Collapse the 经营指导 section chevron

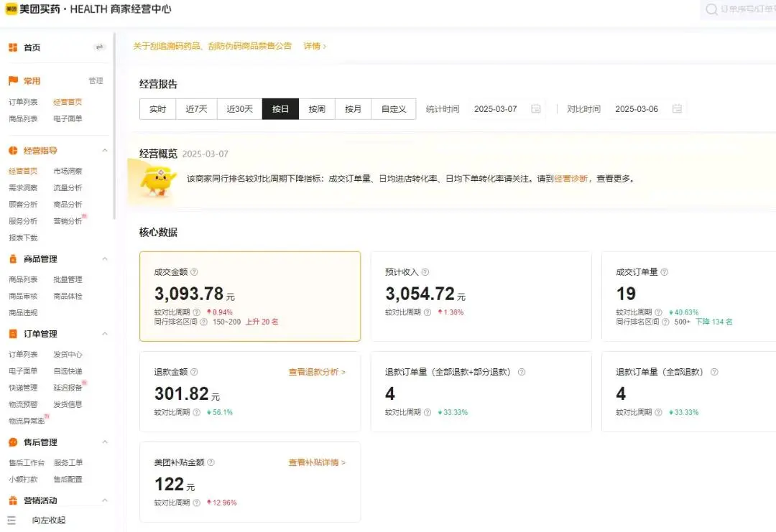click(x=105, y=150)
